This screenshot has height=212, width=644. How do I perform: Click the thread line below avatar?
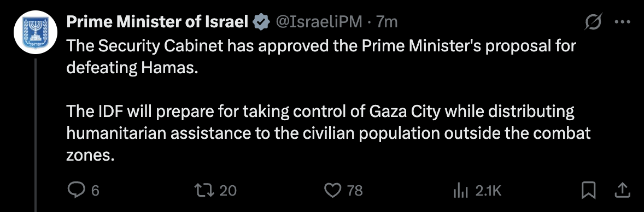[x=36, y=135]
